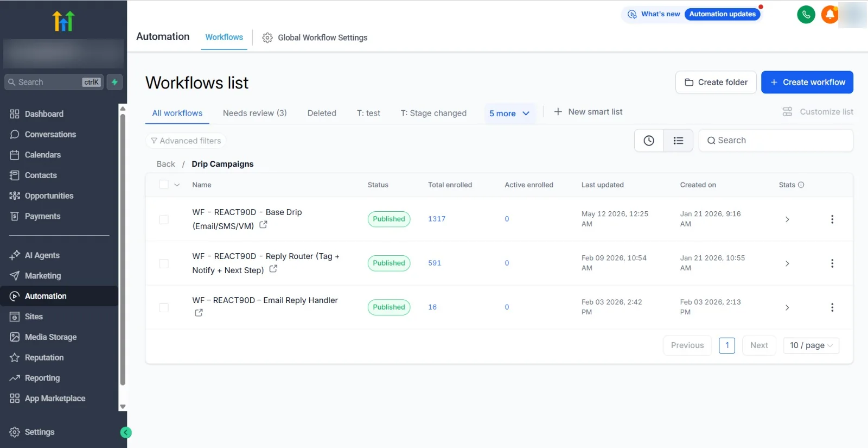Image resolution: width=868 pixels, height=448 pixels.
Task: Open Advanced filters
Action: [186, 141]
